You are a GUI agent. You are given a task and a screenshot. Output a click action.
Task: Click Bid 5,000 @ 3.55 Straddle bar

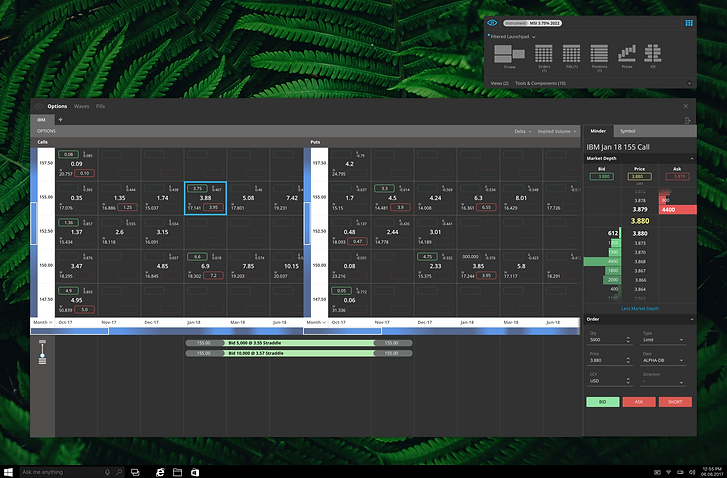(x=299, y=343)
